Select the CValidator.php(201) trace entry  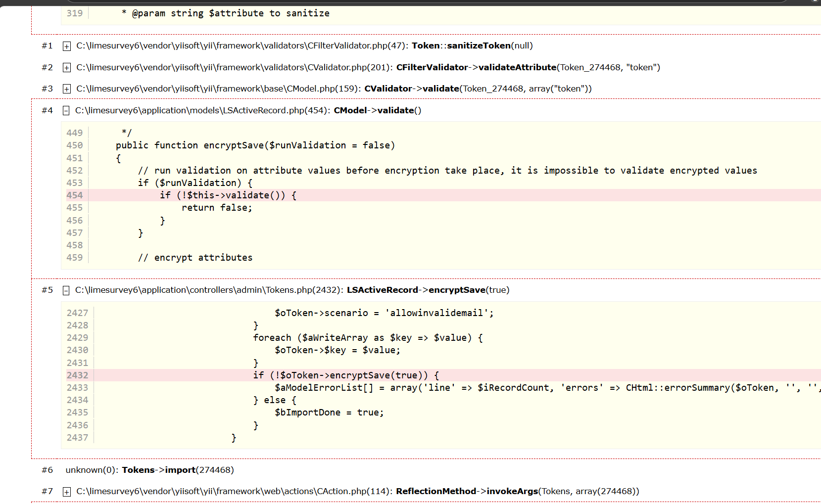pos(234,67)
